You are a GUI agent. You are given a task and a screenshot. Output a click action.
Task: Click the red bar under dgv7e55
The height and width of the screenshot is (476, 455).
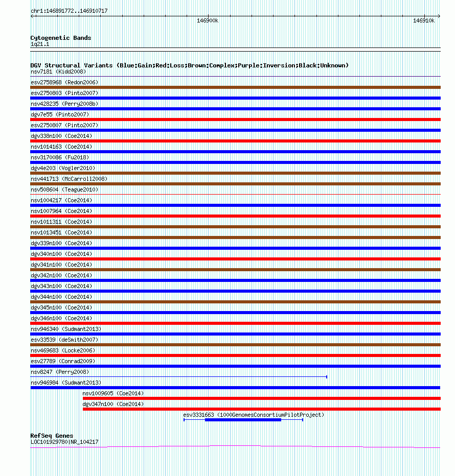236,120
